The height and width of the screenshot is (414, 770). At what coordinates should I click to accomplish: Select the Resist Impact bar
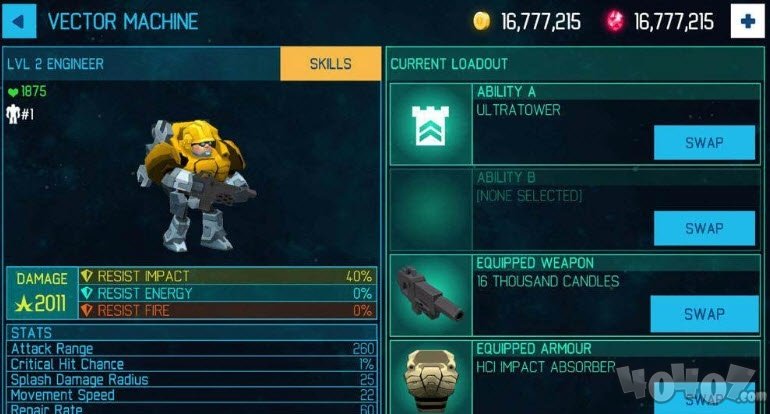click(x=227, y=276)
